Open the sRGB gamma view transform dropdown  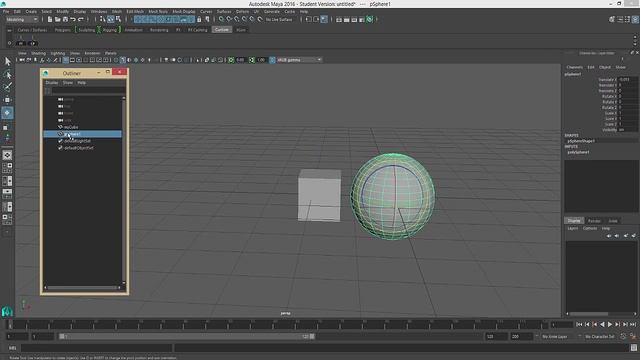click(299, 60)
